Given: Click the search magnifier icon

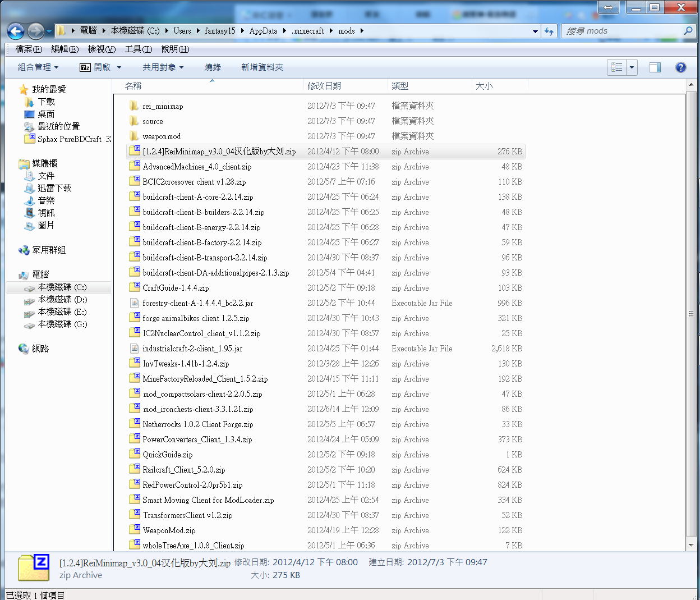Looking at the screenshot, I should pyautogui.click(x=688, y=31).
